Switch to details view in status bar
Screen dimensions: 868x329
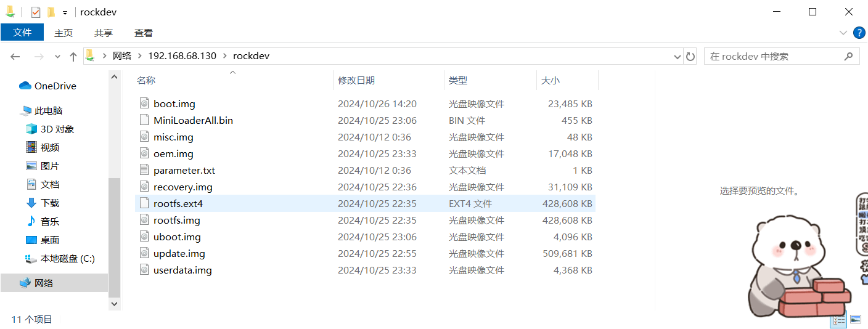coord(839,319)
